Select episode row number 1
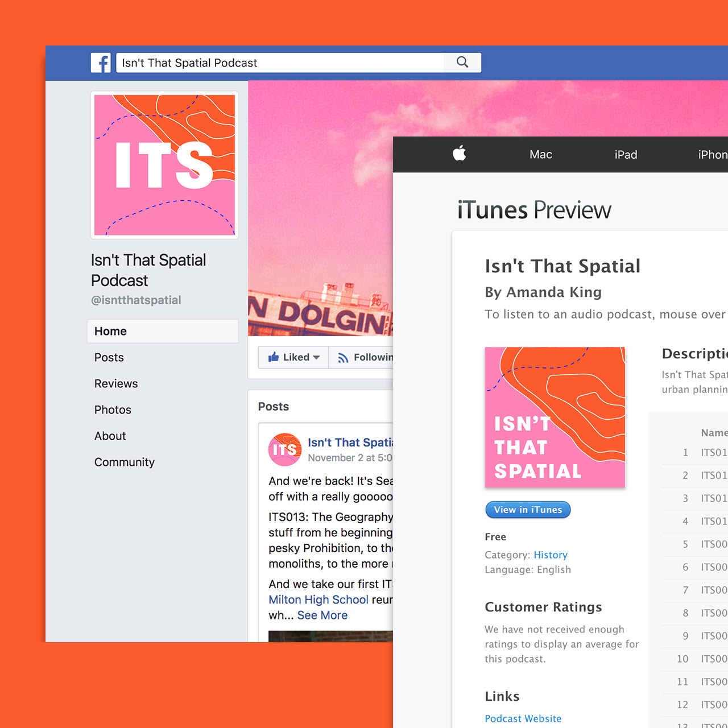Viewport: 728px width, 728px height. coord(694,453)
